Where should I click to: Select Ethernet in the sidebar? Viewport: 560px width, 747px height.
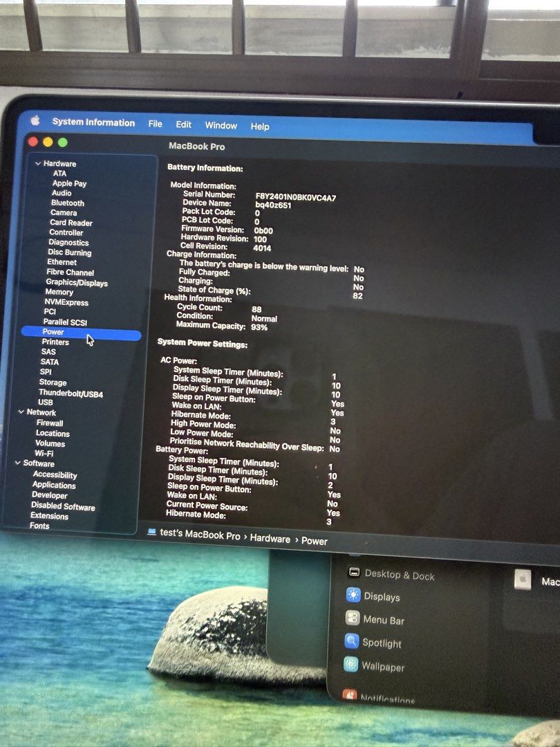point(62,262)
